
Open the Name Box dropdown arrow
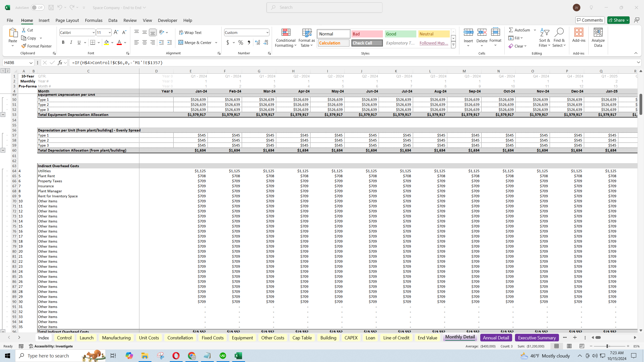coord(31,63)
